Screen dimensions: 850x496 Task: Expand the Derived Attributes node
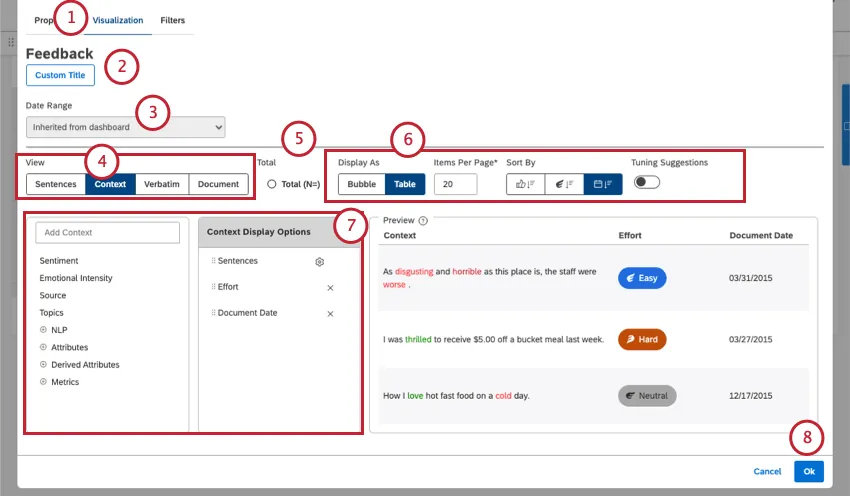43,365
